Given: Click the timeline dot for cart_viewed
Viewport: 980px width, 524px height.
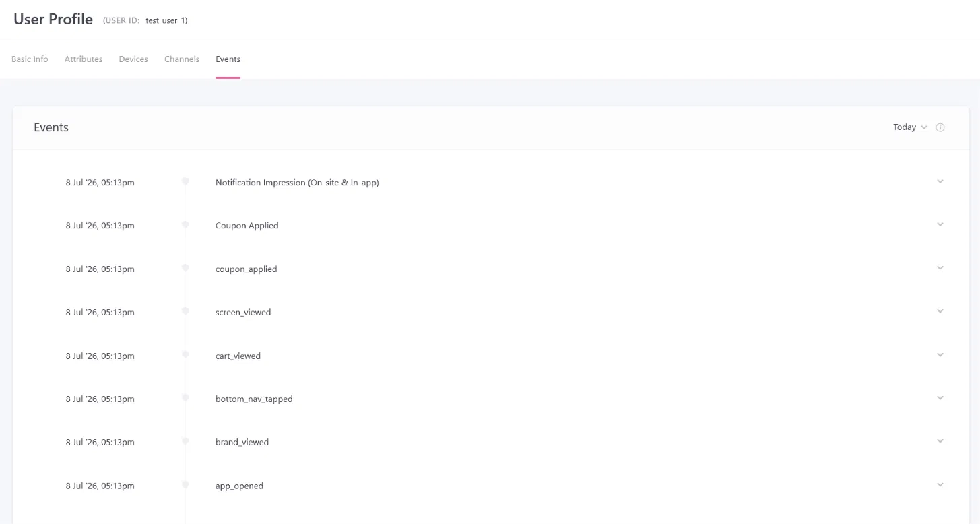Looking at the screenshot, I should [x=185, y=354].
